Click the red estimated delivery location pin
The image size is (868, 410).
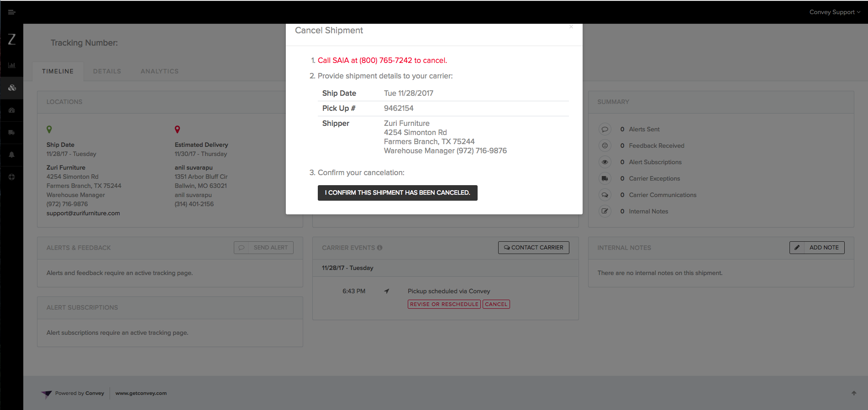tap(178, 130)
